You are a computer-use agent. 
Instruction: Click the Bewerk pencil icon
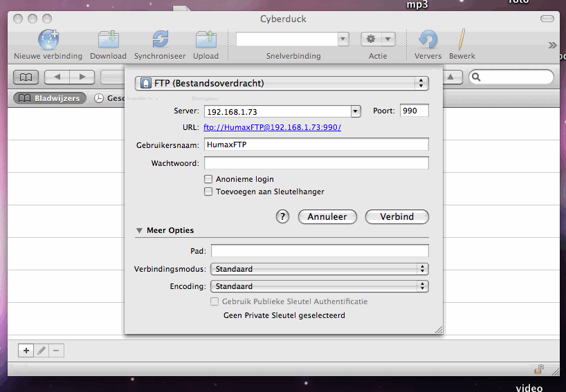[x=462, y=39]
